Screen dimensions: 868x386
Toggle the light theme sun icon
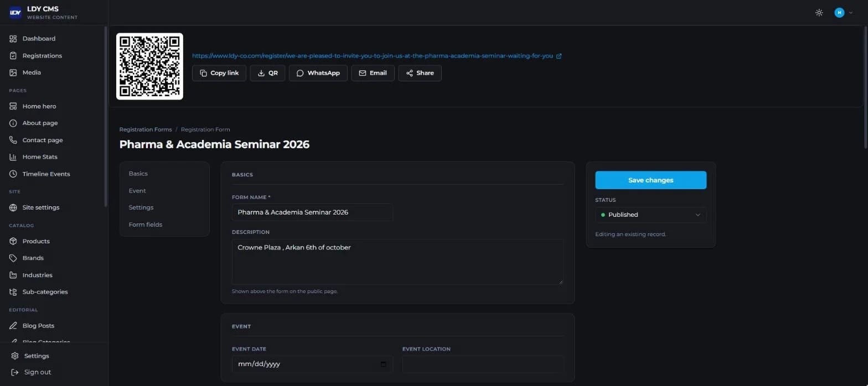(819, 13)
